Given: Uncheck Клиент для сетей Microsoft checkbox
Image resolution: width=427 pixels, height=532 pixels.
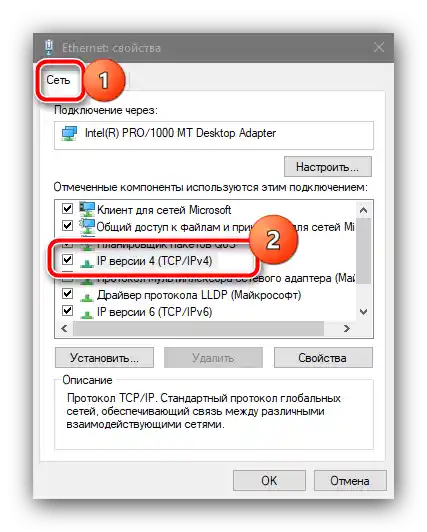Looking at the screenshot, I should click(67, 208).
